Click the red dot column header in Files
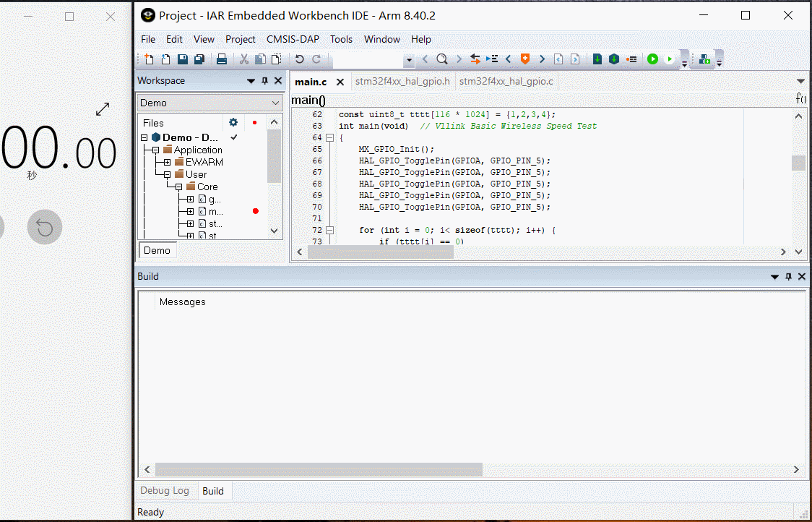The height and width of the screenshot is (522, 812). (x=254, y=123)
